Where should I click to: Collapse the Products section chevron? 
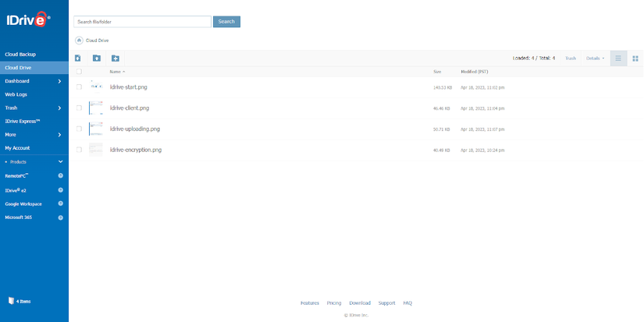[61, 161]
